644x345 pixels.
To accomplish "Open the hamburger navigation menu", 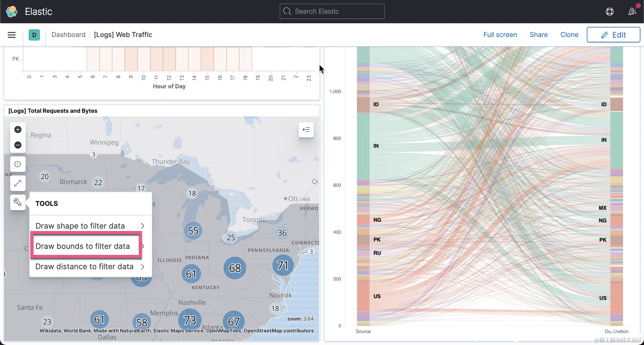I will tap(12, 35).
